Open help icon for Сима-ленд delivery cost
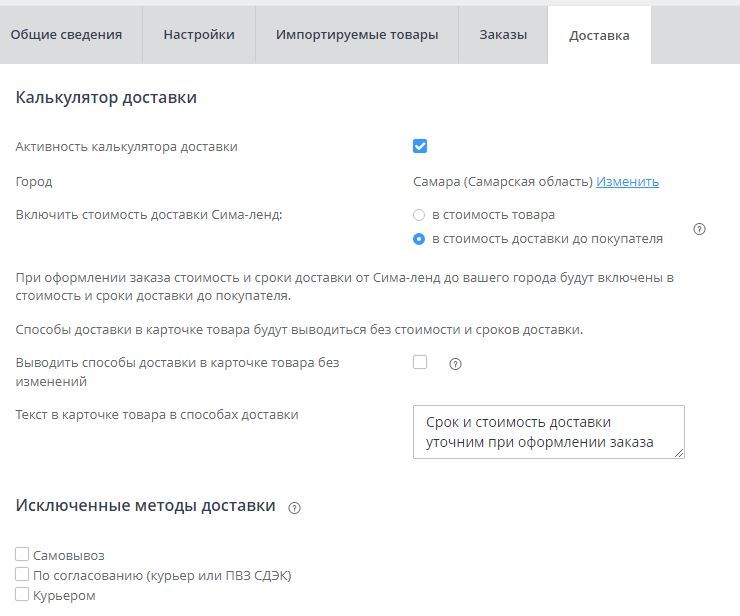This screenshot has height=616, width=740. click(699, 229)
